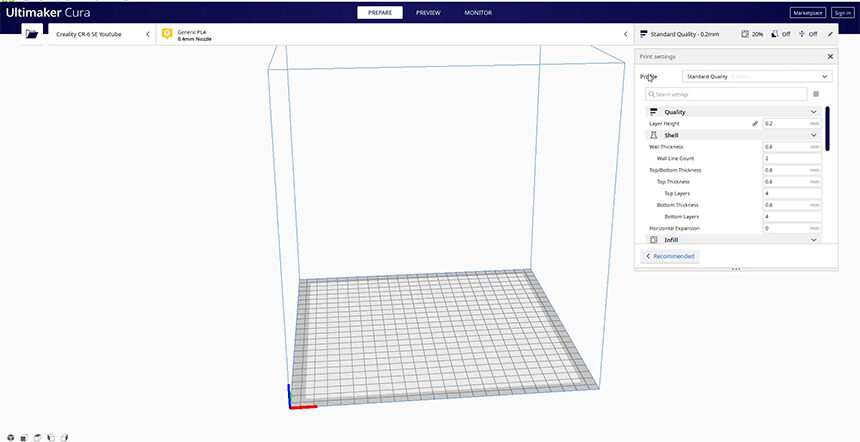Screen dimensions: 860x442
Task: Edit the Top Layers value
Action: 792,194
